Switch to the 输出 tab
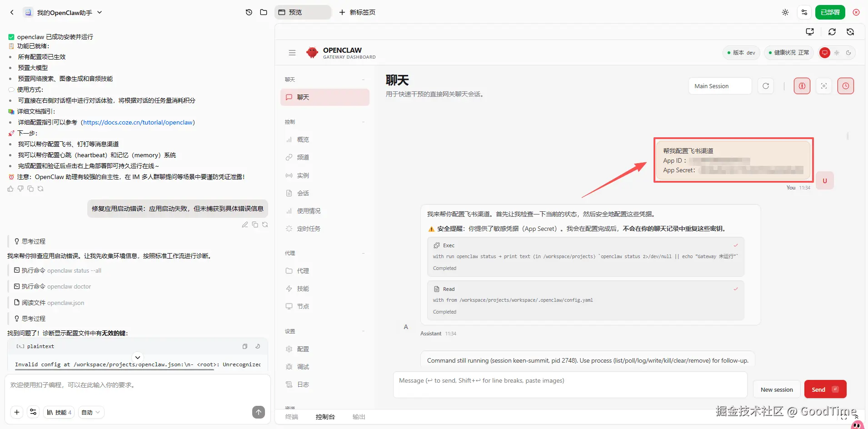 pos(359,417)
